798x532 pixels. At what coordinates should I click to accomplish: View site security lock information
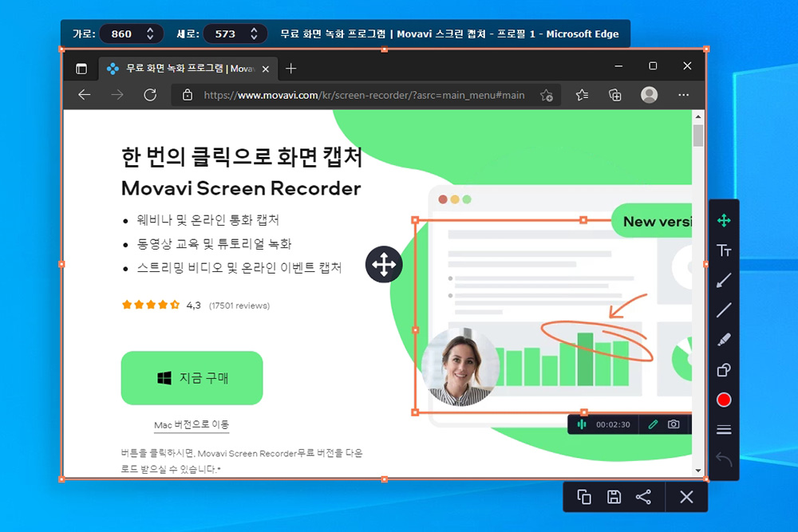click(188, 95)
